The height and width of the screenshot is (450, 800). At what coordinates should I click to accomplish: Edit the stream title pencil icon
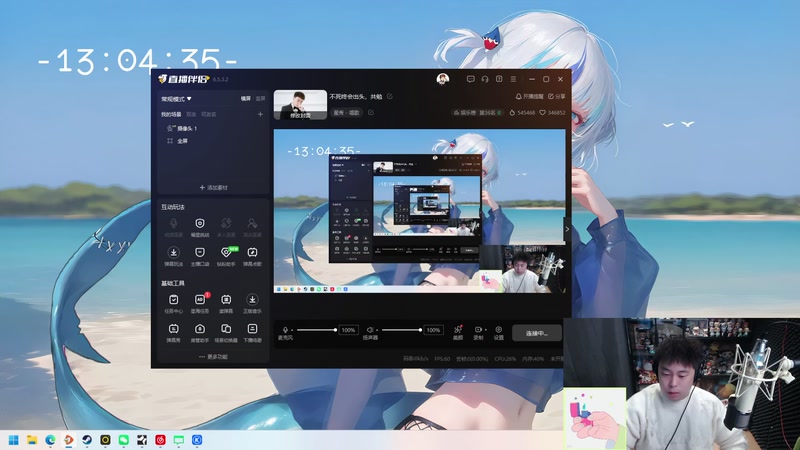tap(390, 96)
